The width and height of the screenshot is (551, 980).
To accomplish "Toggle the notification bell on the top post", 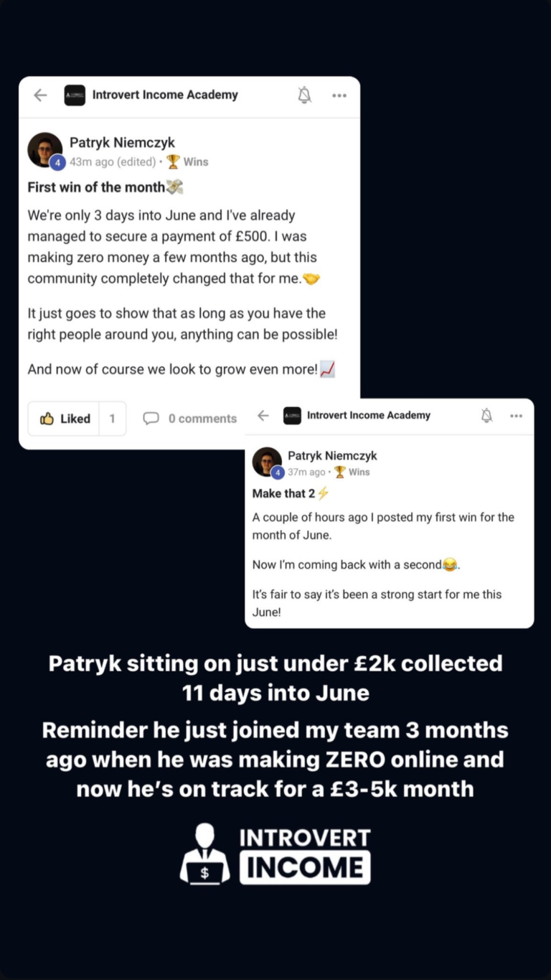I will coord(305,95).
